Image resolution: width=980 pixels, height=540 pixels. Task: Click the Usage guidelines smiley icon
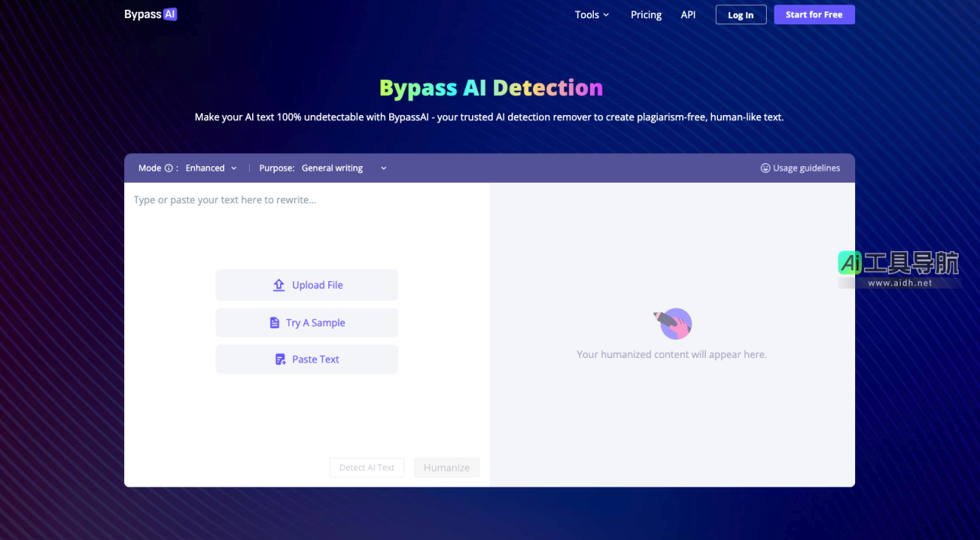click(x=765, y=168)
